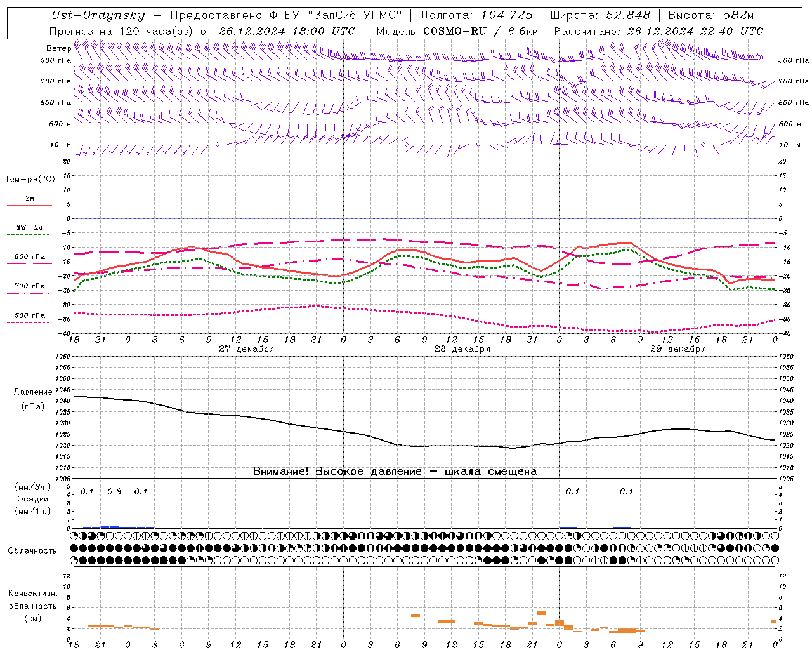Click the Ust-Ordynsky station name in header
Image resolution: width=812 pixels, height=650 pixels.
point(98,15)
